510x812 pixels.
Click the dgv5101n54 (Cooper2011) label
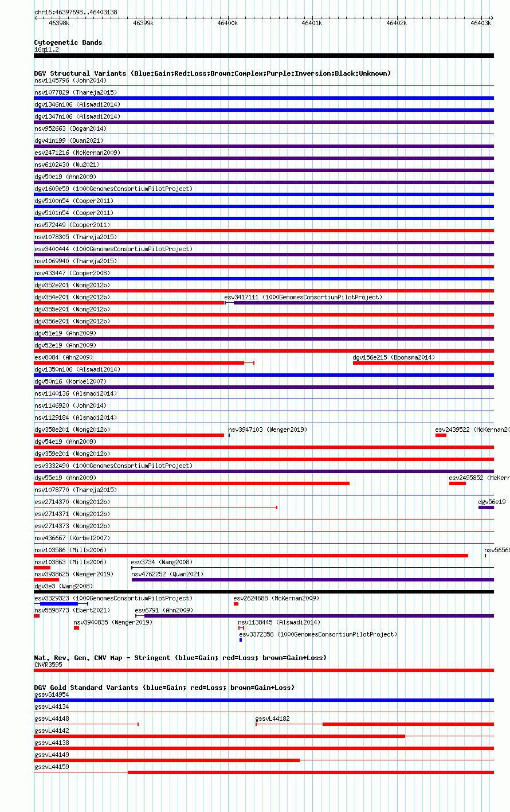point(74,213)
